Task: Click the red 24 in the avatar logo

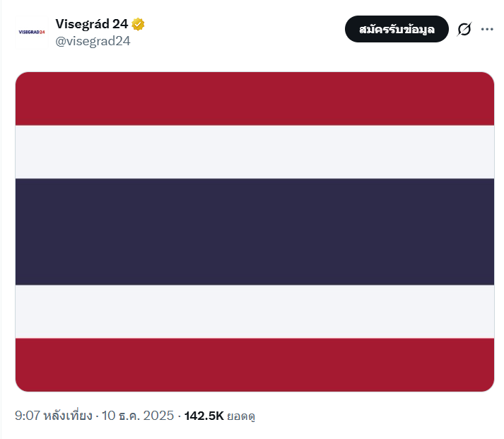Action: [x=42, y=32]
